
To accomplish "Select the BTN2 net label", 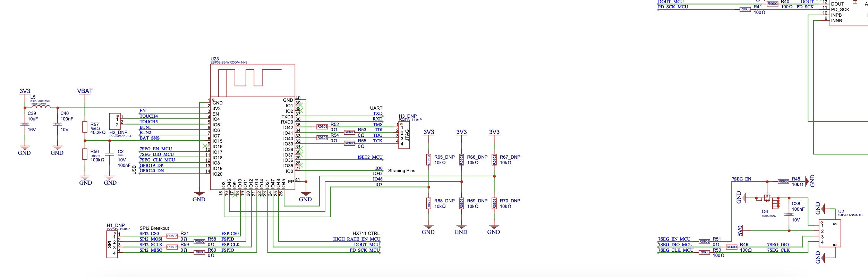I will coord(145,133).
